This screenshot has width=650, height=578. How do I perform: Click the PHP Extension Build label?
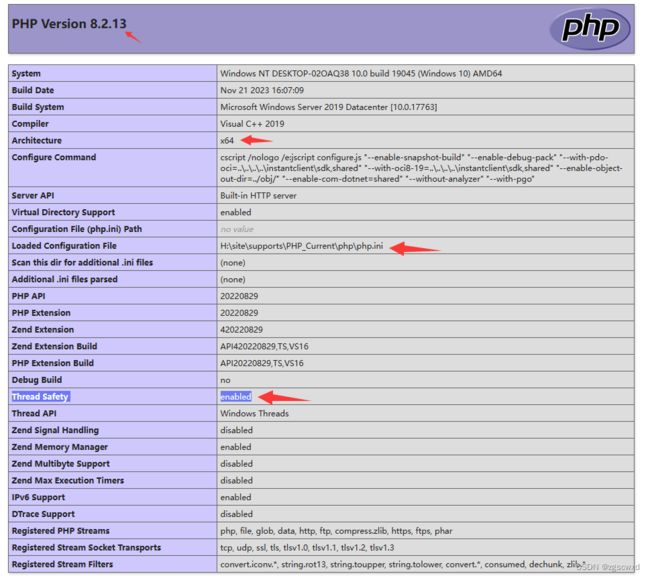click(53, 363)
